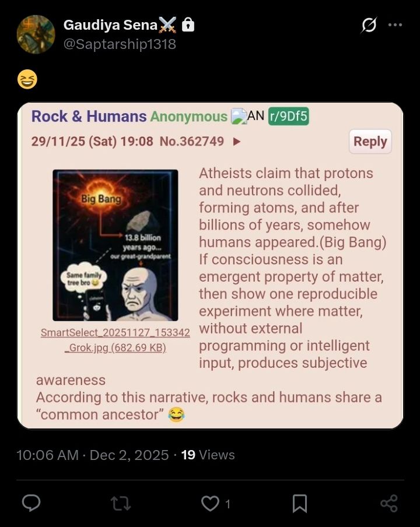Image resolution: width=420 pixels, height=527 pixels.
Task: Tap the repost arrows icon
Action: coord(121,504)
